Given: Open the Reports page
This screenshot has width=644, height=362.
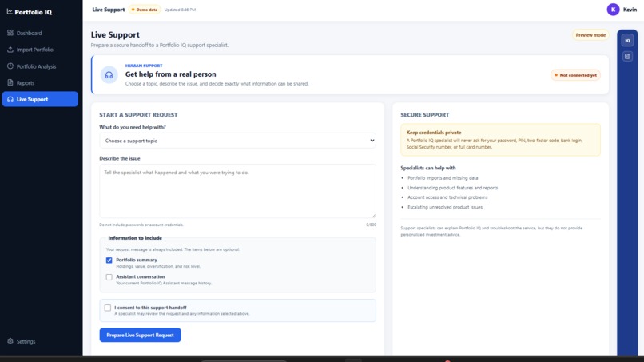Looking at the screenshot, I should click(40, 82).
